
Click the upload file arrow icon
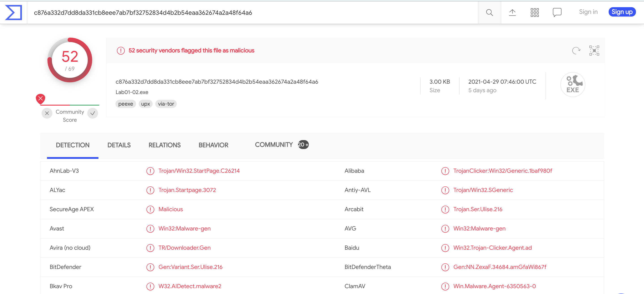pos(512,13)
